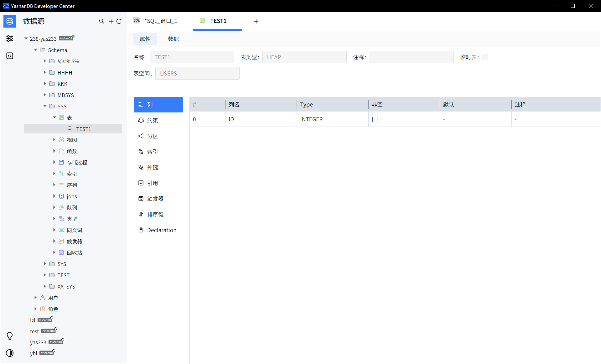The height and width of the screenshot is (364, 601).
Task: Select the TEST1 table in tree
Action: (73, 129)
